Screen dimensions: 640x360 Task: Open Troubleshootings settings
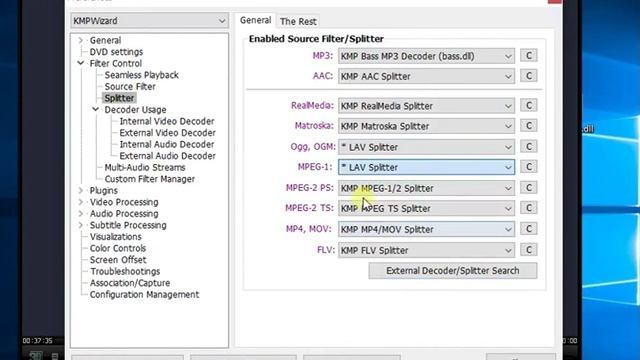125,271
